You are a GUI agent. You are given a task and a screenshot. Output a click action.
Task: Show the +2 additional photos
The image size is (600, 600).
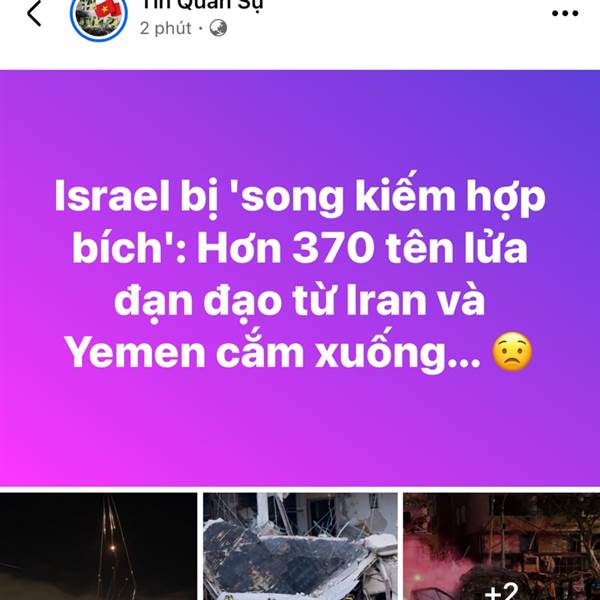click(x=501, y=590)
